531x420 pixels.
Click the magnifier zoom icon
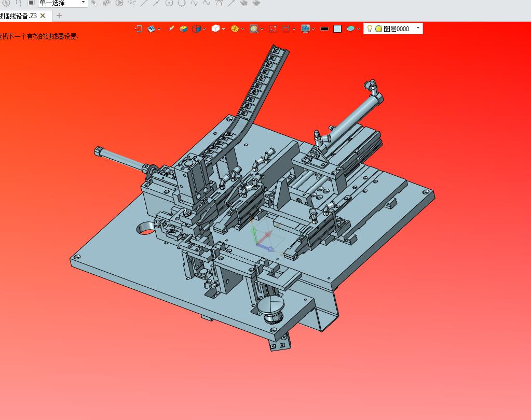(254, 29)
